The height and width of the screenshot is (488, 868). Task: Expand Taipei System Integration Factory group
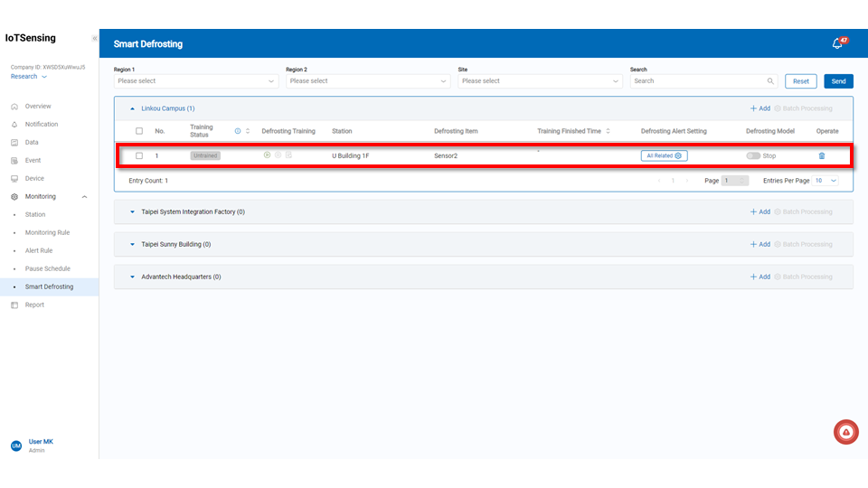131,212
